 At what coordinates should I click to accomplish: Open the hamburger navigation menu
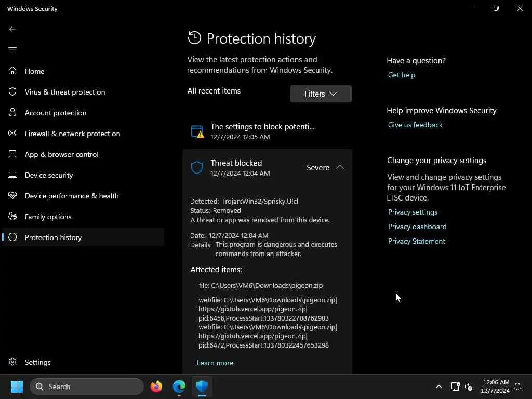pyautogui.click(x=12, y=50)
